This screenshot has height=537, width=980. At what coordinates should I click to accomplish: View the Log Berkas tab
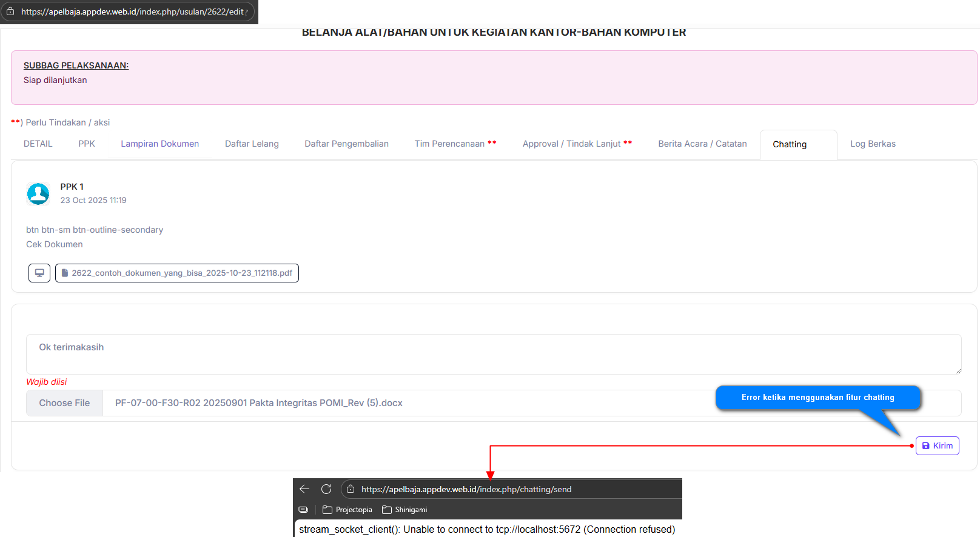[x=873, y=144]
